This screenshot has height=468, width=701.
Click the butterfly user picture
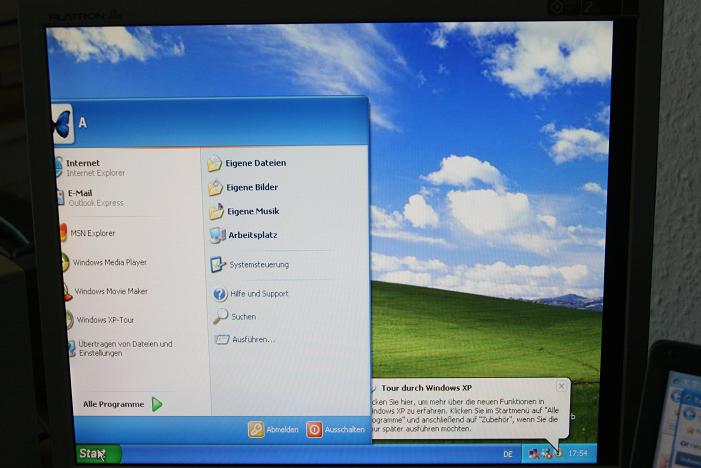(x=61, y=124)
